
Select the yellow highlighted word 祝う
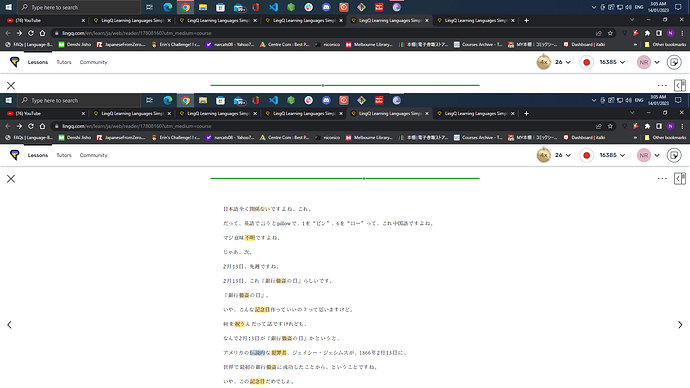pos(239,324)
